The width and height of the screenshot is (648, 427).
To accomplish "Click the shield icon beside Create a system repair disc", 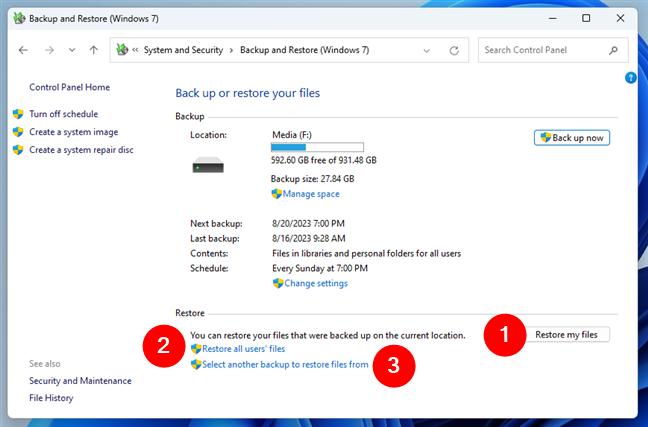I will coord(18,150).
